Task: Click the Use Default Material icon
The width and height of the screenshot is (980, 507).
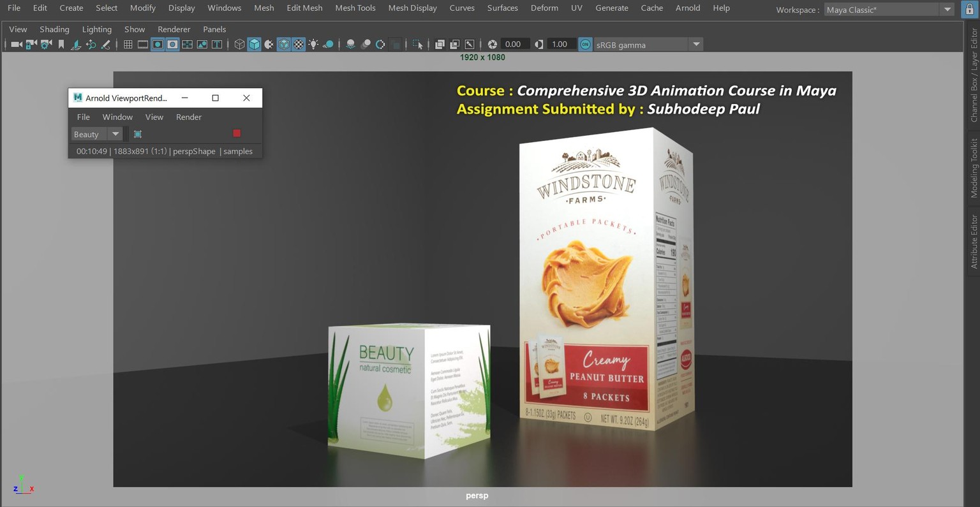Action: click(x=269, y=45)
